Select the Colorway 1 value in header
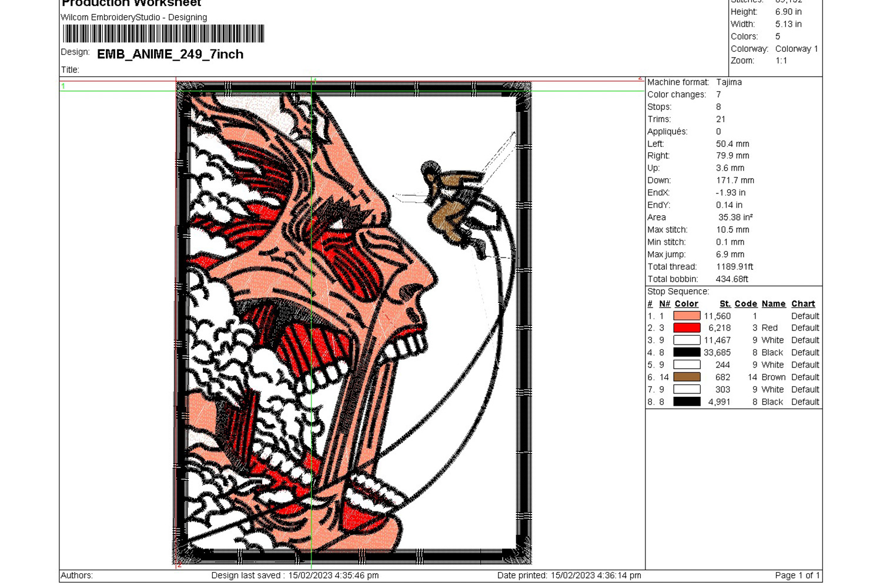883x588 pixels. 796,49
